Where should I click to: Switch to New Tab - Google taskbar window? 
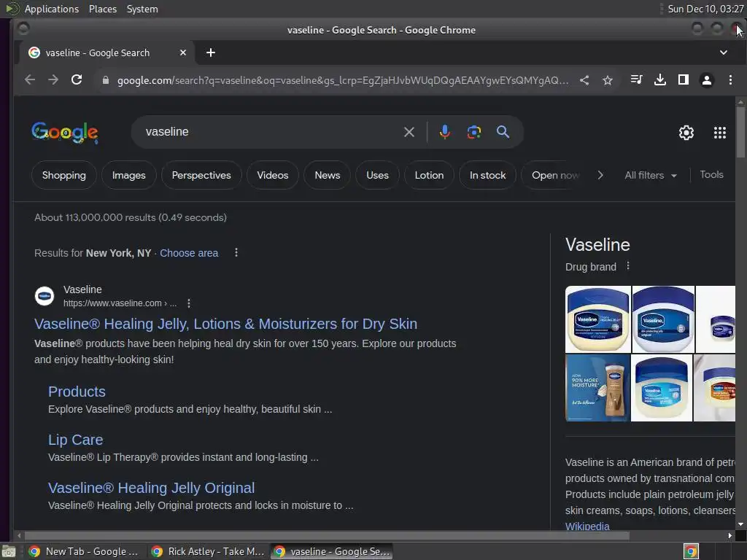point(84,551)
